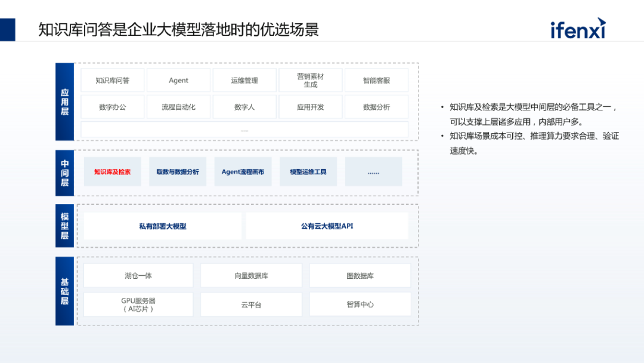
Task: Click the 应用层 blue label tab
Action: tap(64, 101)
